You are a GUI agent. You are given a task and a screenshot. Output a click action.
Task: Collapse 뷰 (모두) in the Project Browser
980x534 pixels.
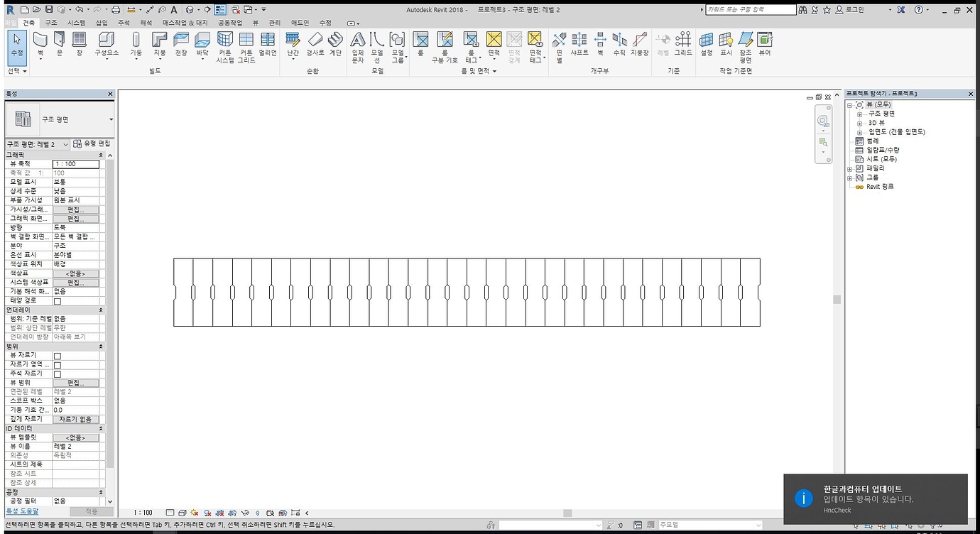tap(848, 104)
